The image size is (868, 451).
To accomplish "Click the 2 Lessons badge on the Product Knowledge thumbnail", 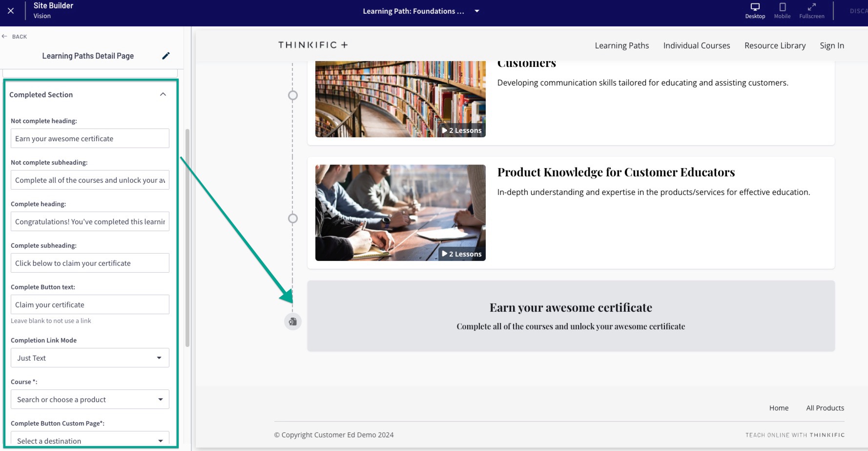I will coord(462,254).
